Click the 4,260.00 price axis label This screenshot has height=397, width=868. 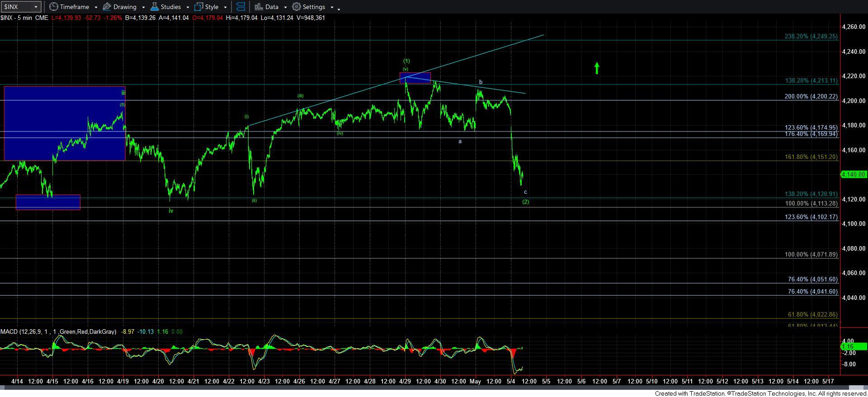(x=854, y=27)
